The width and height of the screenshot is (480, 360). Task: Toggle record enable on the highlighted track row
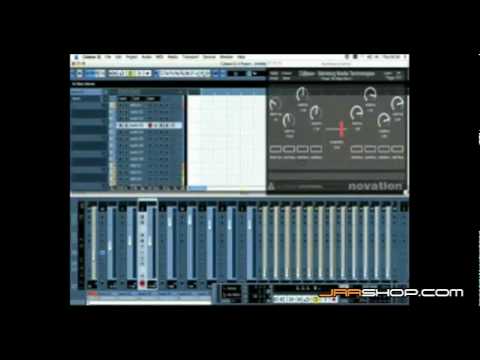(x=150, y=125)
